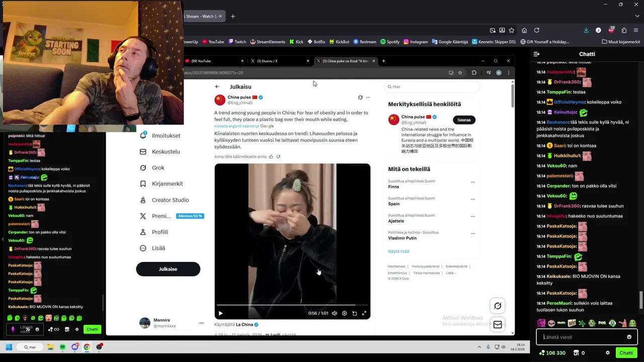Open right chat settings gear
644x362 pixels.
608,353
